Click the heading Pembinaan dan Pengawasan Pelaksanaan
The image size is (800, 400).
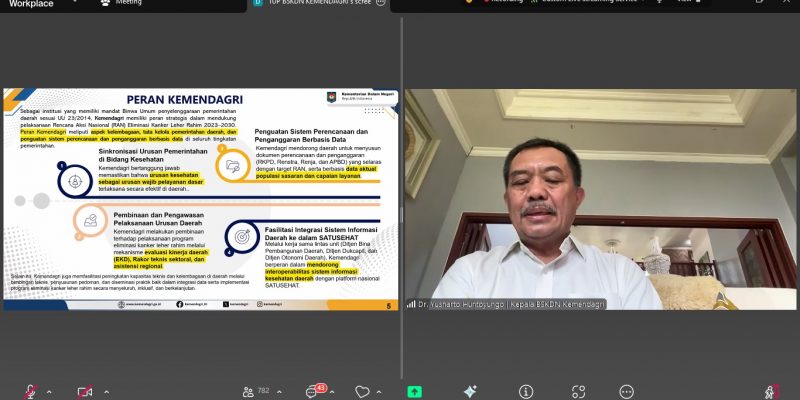click(x=158, y=219)
